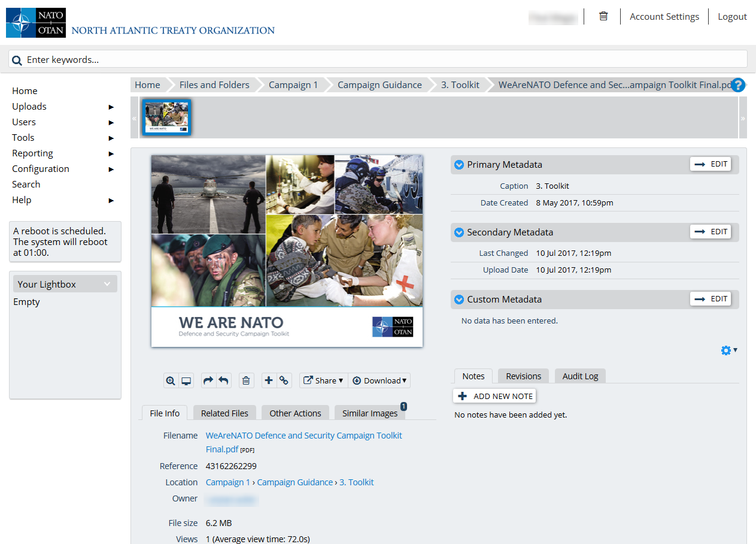Click the Logout link

coord(732,17)
